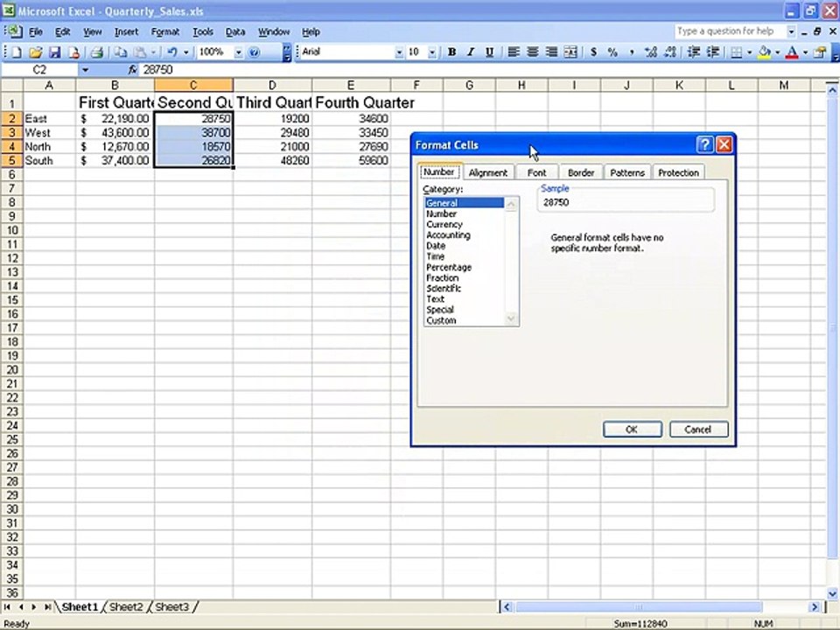Open the Zoom 100% dropdown
The width and height of the screenshot is (840, 630).
click(238, 52)
